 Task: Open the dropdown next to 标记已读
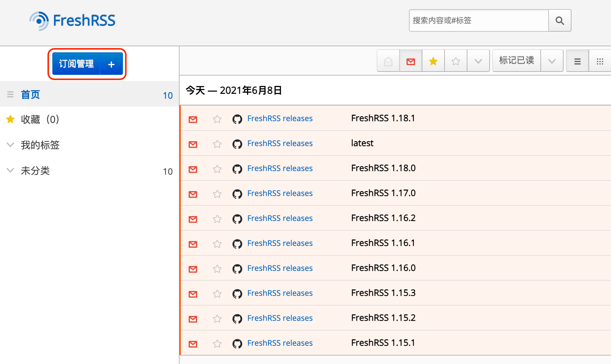click(552, 61)
